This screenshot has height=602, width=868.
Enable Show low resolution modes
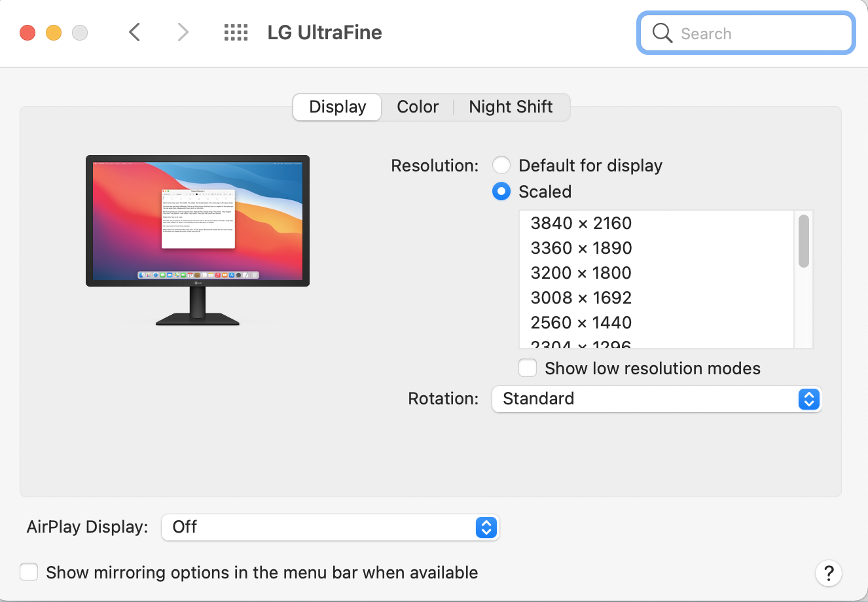(x=528, y=368)
